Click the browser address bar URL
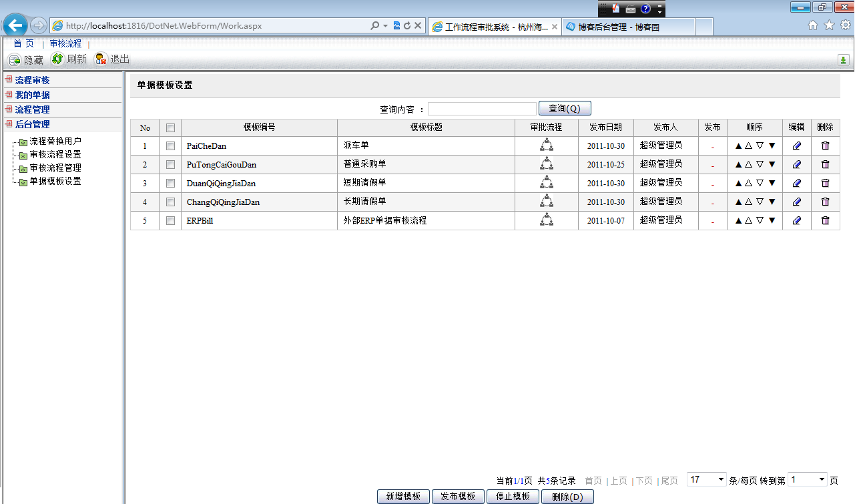 pyautogui.click(x=164, y=26)
